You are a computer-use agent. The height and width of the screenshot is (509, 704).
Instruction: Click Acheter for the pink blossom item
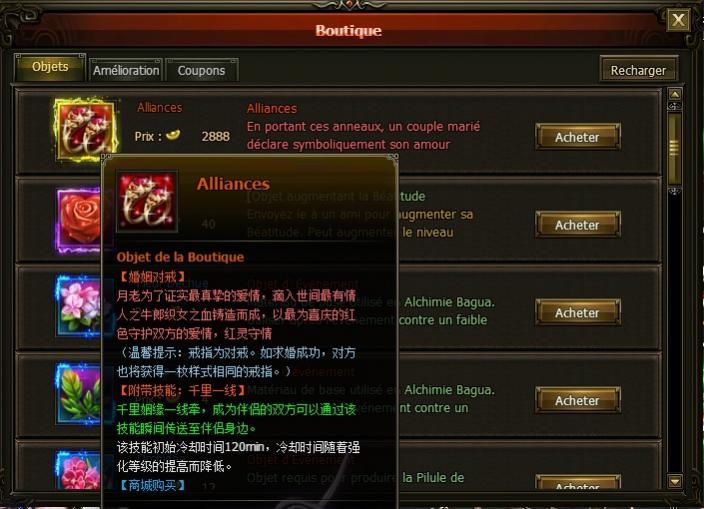(x=577, y=312)
